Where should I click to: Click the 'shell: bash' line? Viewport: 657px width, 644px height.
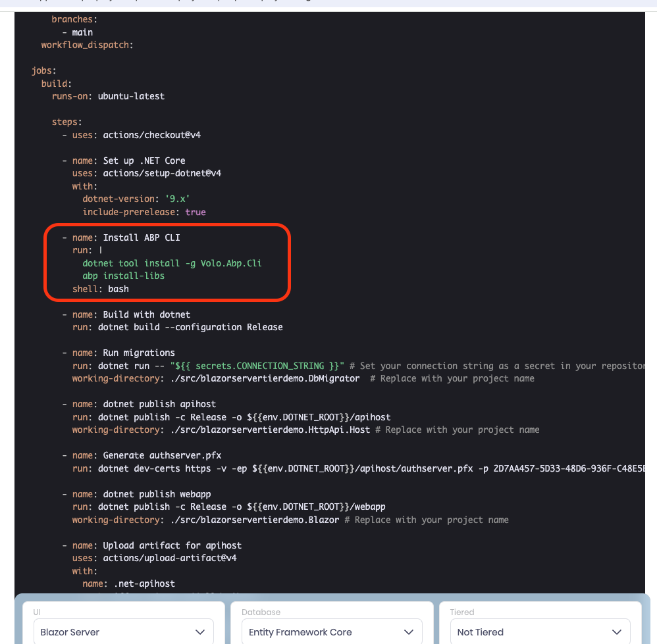tap(101, 289)
